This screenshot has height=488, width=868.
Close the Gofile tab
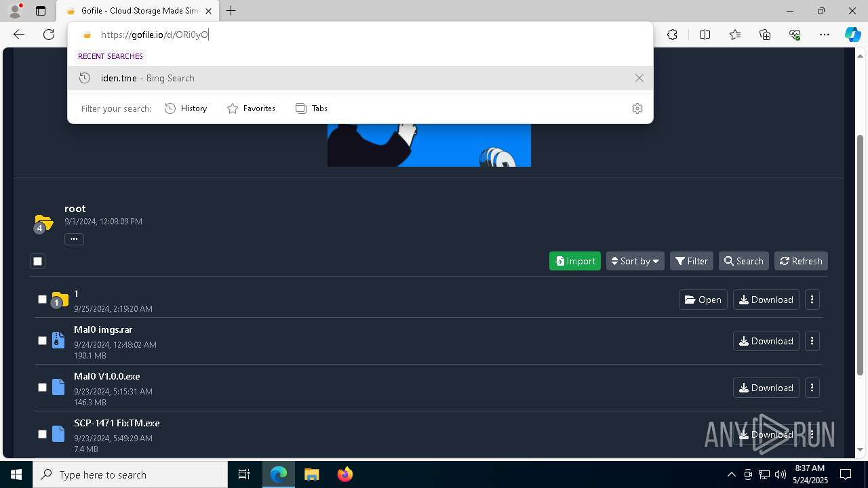click(x=209, y=11)
